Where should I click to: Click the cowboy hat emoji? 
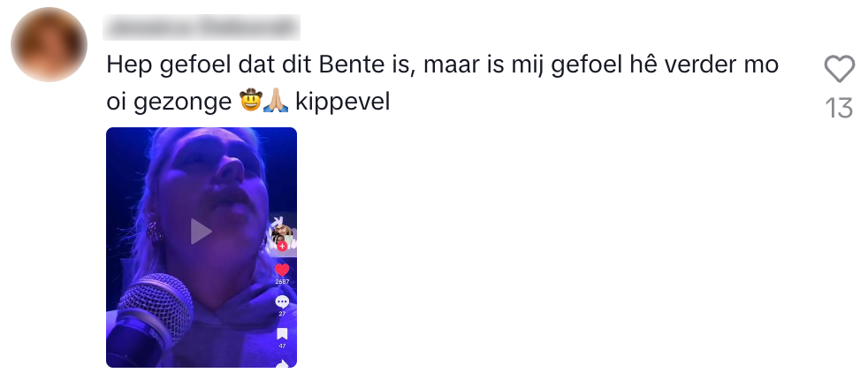click(251, 101)
